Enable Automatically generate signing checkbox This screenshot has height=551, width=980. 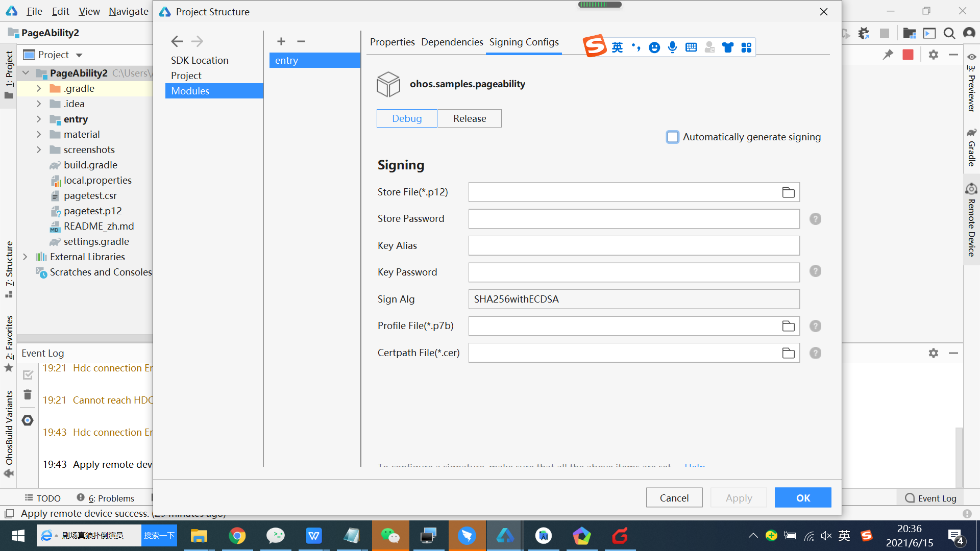pos(672,137)
